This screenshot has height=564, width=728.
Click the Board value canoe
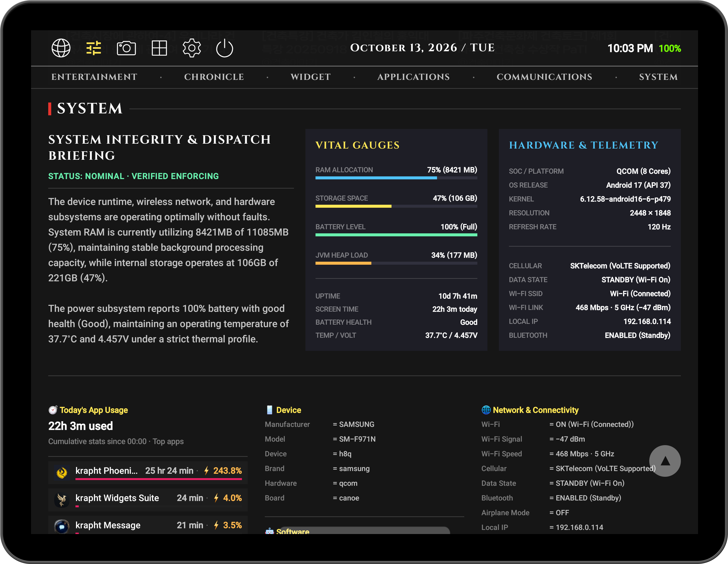tap(349, 498)
